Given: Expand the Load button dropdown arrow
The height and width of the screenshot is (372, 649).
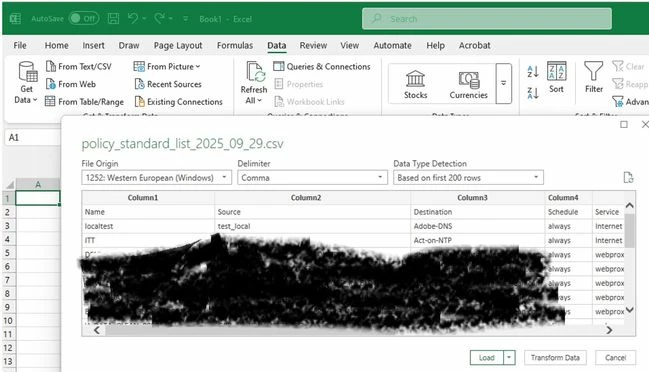Looking at the screenshot, I should [509, 358].
